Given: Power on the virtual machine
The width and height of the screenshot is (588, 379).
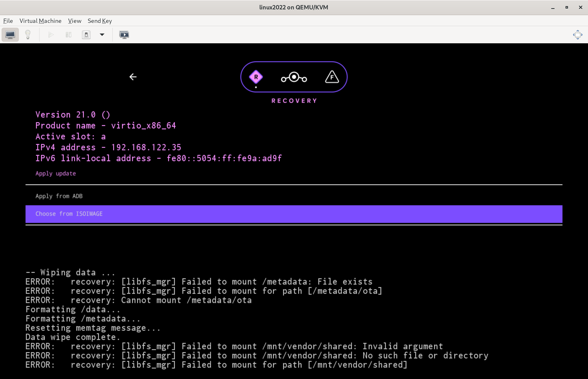Looking at the screenshot, I should click(51, 35).
